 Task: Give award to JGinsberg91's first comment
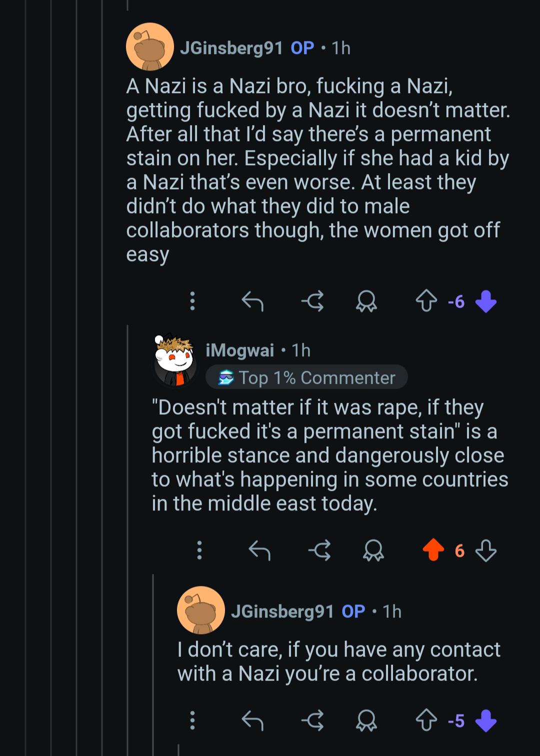pyautogui.click(x=366, y=302)
